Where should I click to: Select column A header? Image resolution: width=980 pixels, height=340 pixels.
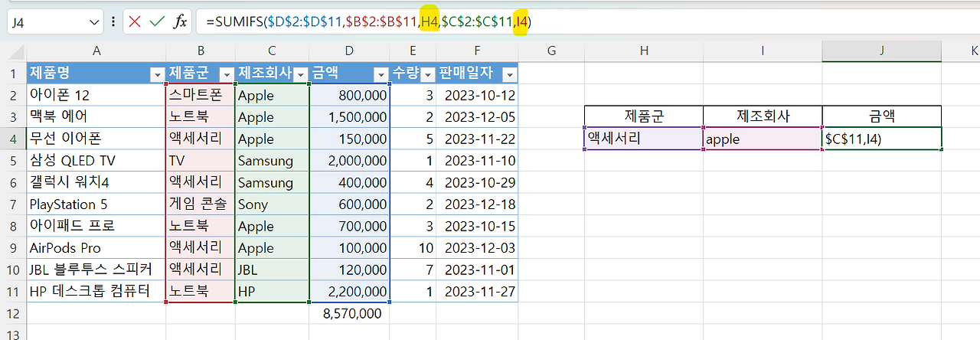point(96,51)
